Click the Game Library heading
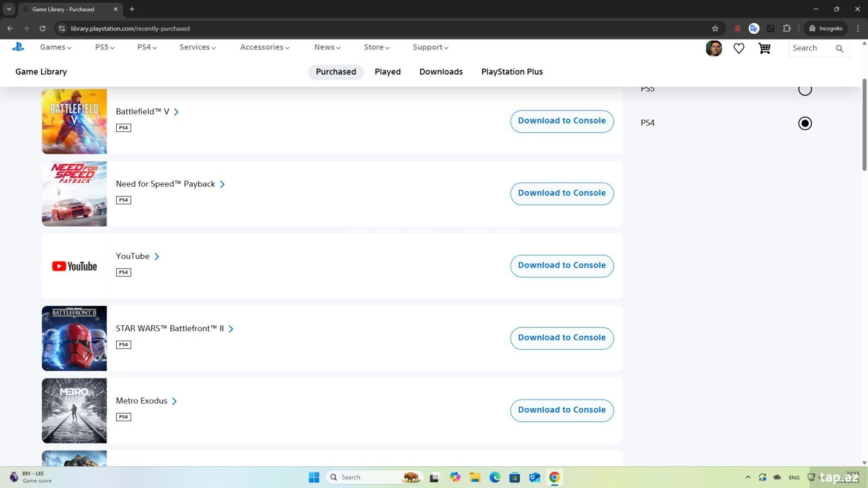Screen dimensions: 868x488 pyautogui.click(x=41, y=72)
